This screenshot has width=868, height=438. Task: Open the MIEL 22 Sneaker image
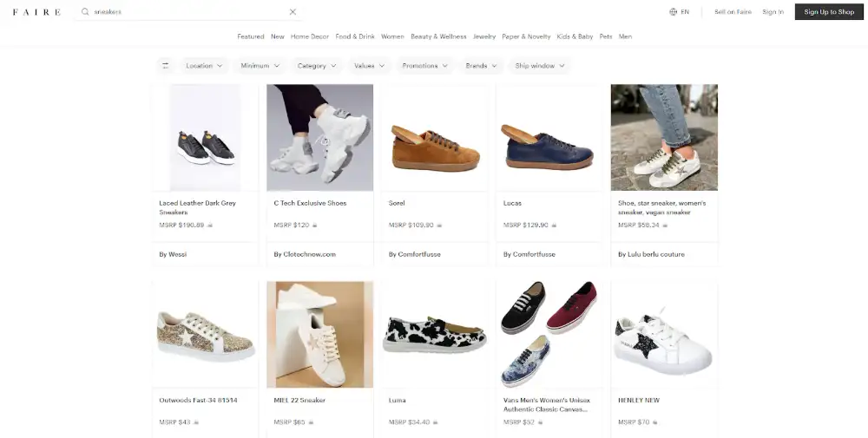[x=320, y=335]
